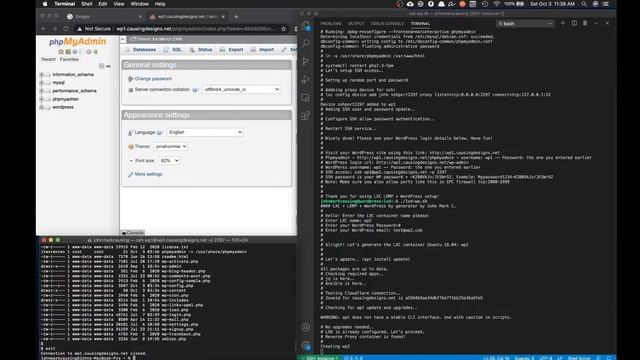Open the Shell menu in menu bar
This screenshot has height=360, width=640.
pyautogui.click(x=87, y=4)
